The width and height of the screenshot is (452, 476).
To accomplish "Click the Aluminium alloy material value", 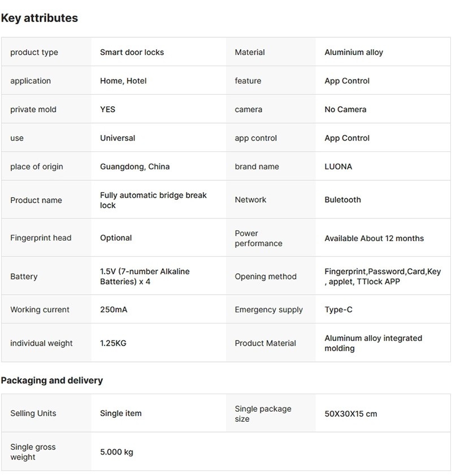I will click(354, 53).
